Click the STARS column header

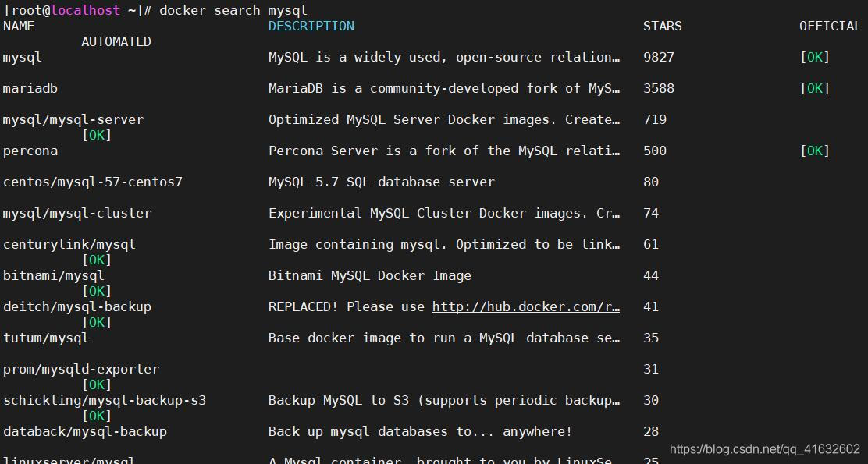663,26
